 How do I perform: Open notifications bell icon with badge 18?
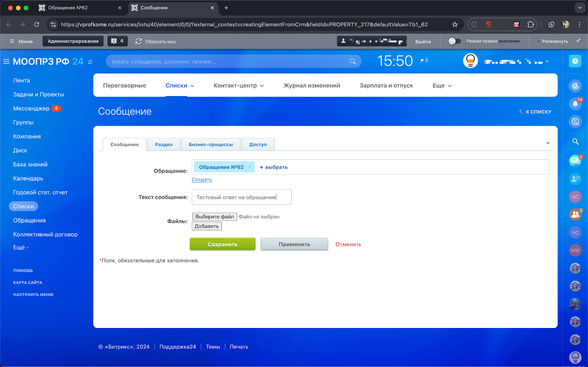coord(575,104)
